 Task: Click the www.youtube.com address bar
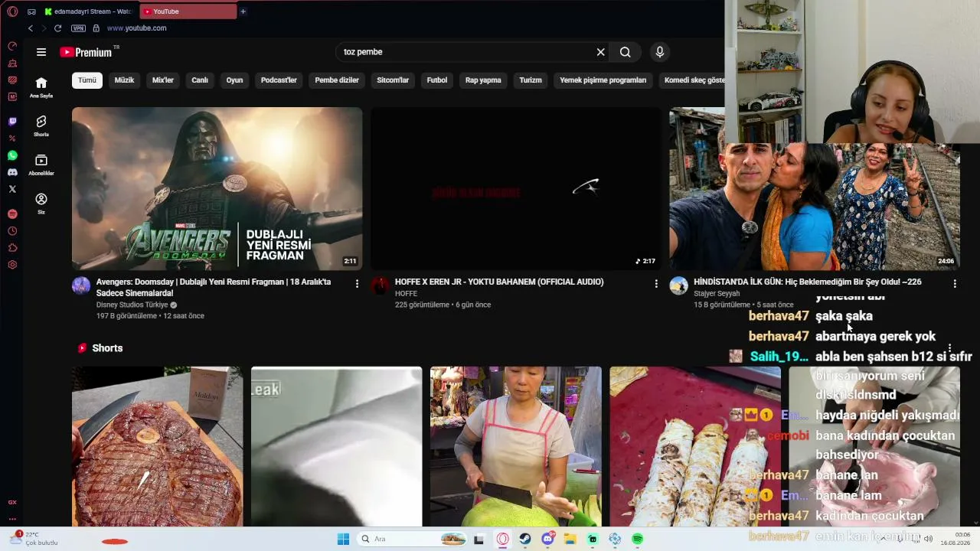pos(136,28)
